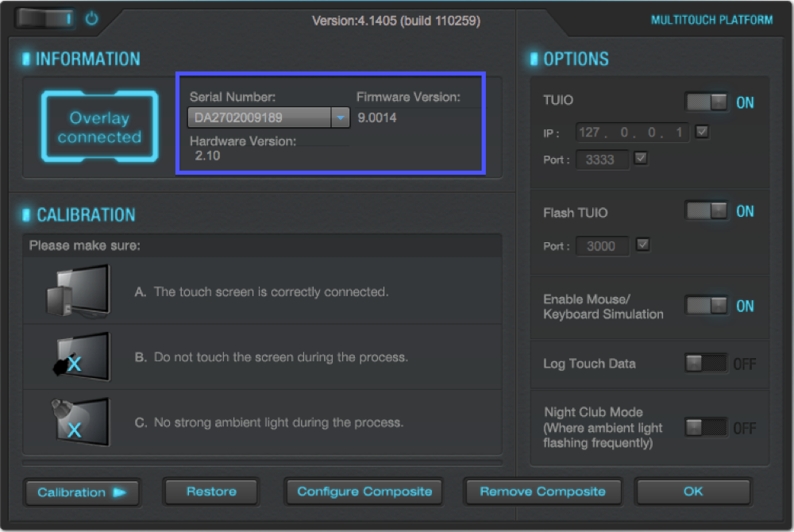
Task: Toggle Enable Mouse/Keyboard Simulation switch
Action: coord(707,306)
